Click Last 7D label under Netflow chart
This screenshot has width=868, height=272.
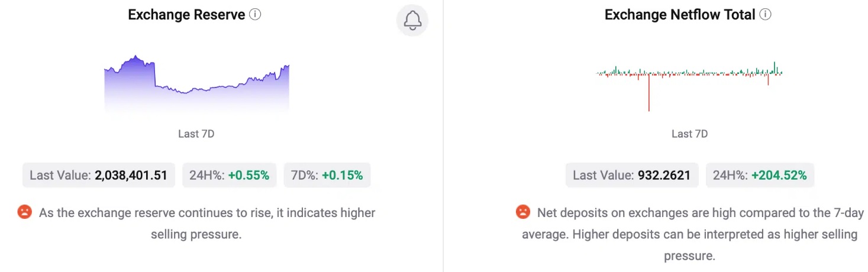[x=689, y=134]
